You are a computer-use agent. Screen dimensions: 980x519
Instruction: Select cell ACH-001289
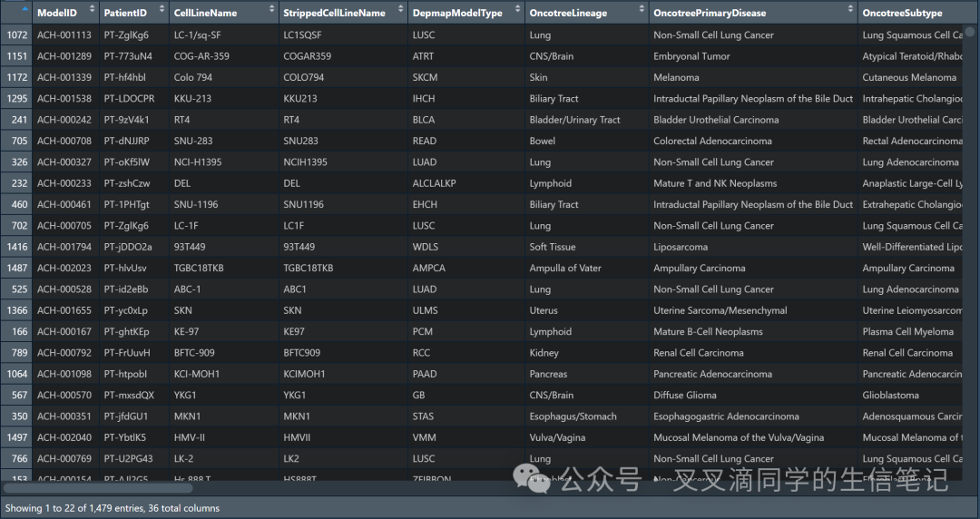coord(64,56)
